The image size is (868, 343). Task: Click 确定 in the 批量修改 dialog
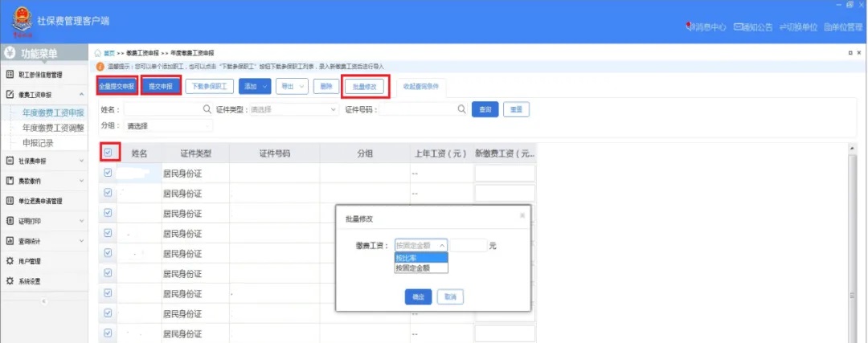point(418,297)
